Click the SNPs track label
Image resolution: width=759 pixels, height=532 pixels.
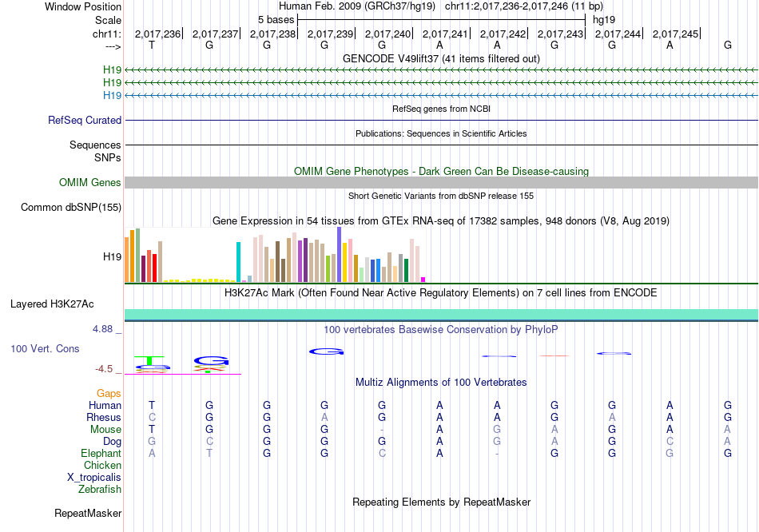(x=108, y=157)
